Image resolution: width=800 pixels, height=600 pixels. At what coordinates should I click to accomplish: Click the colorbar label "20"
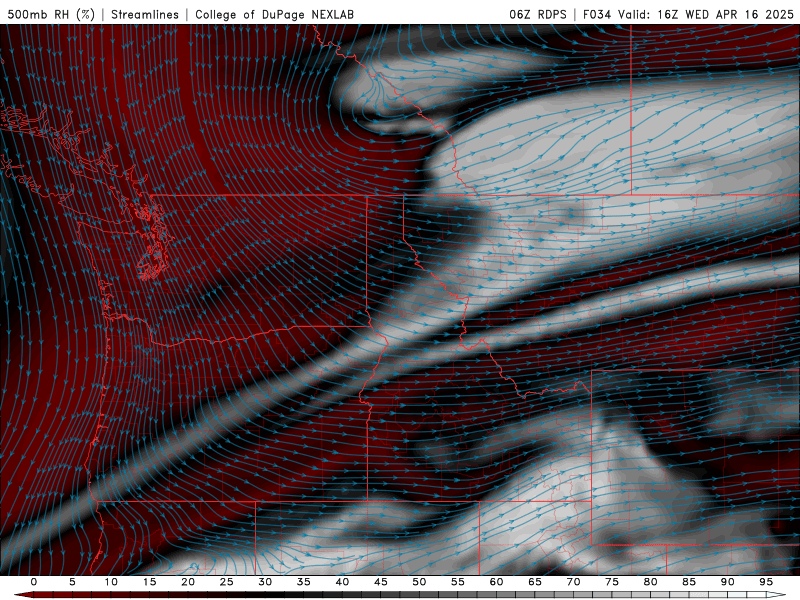[x=188, y=582]
